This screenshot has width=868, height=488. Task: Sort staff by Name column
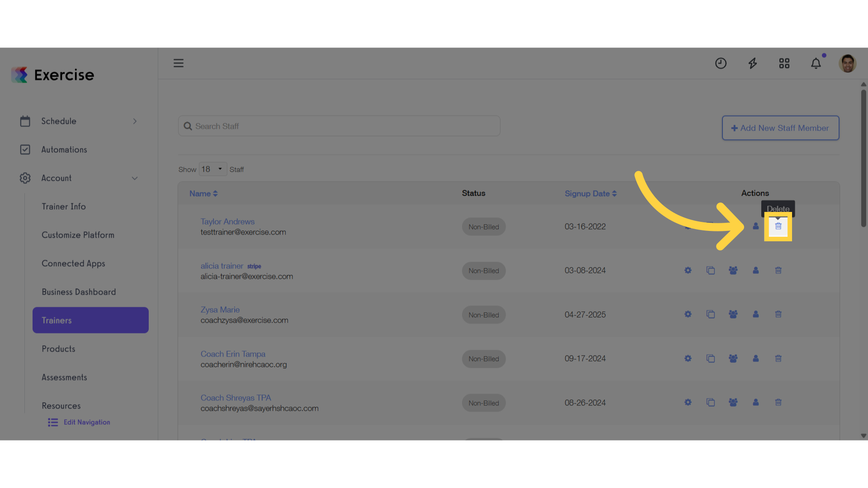[203, 193]
